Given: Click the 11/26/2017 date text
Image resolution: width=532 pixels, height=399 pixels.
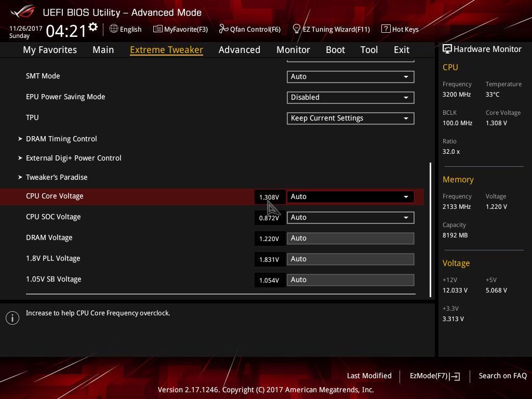Looking at the screenshot, I should [26, 29].
